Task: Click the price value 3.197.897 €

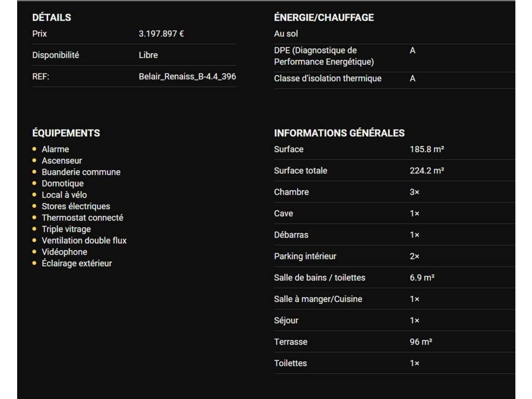Action: (x=161, y=34)
